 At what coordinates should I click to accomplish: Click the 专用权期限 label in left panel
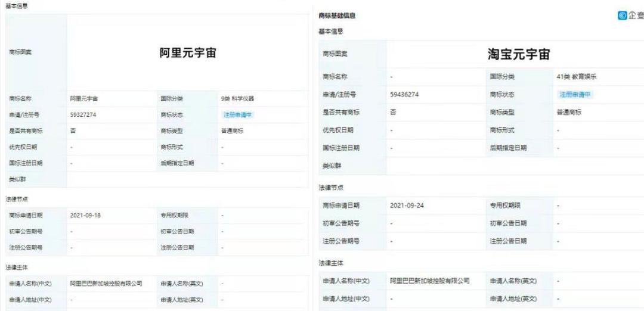click(x=175, y=215)
